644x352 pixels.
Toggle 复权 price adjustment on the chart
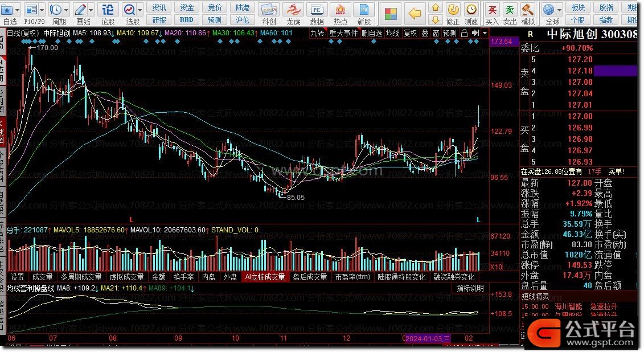point(411,33)
